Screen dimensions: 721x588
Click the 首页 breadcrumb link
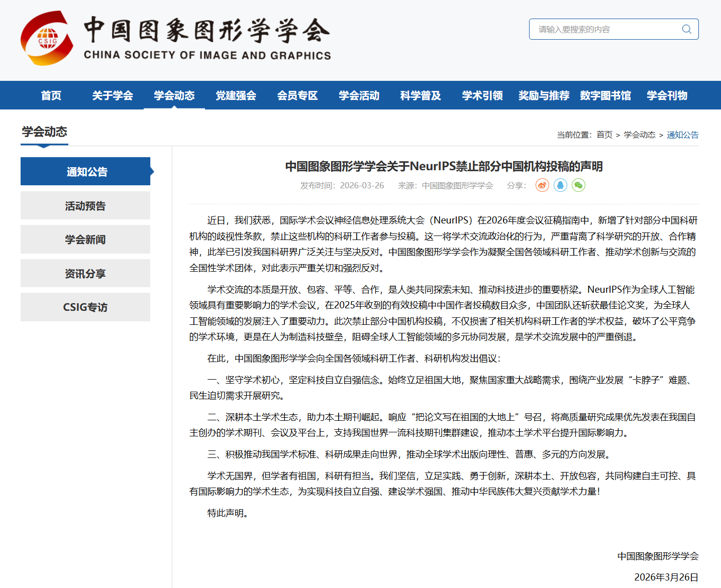pyautogui.click(x=604, y=135)
